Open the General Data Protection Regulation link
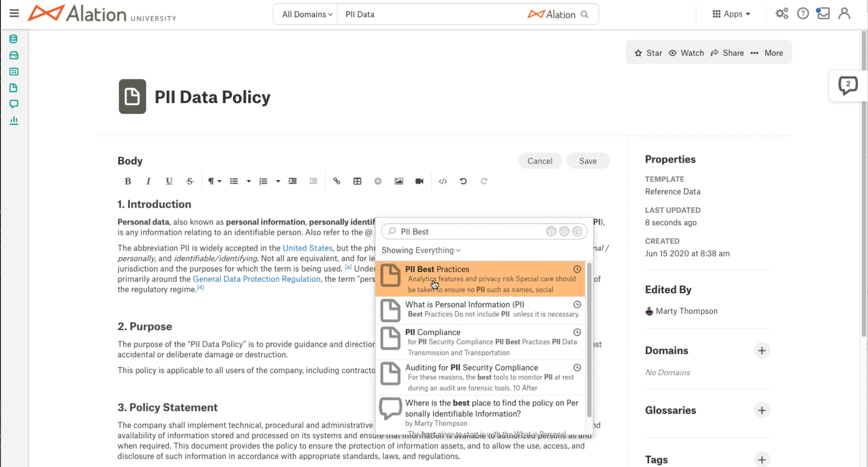 tap(257, 279)
